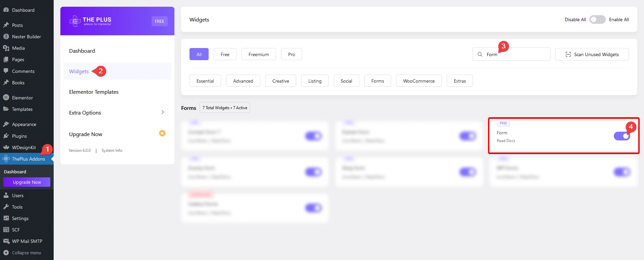The image size is (644, 260).
Task: Select the Free filter tab
Action: pos(225,54)
